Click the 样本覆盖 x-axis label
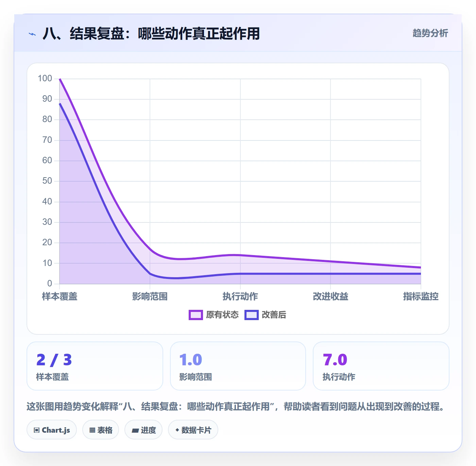 tap(60, 297)
